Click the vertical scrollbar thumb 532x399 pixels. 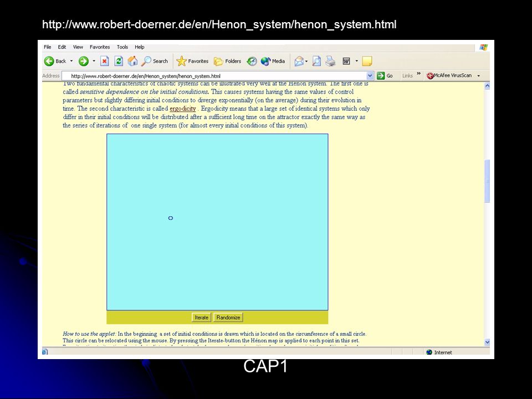[x=487, y=181]
